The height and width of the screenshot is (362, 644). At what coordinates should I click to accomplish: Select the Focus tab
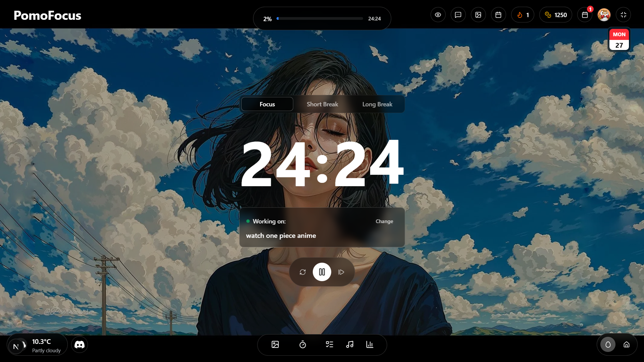coord(267,104)
